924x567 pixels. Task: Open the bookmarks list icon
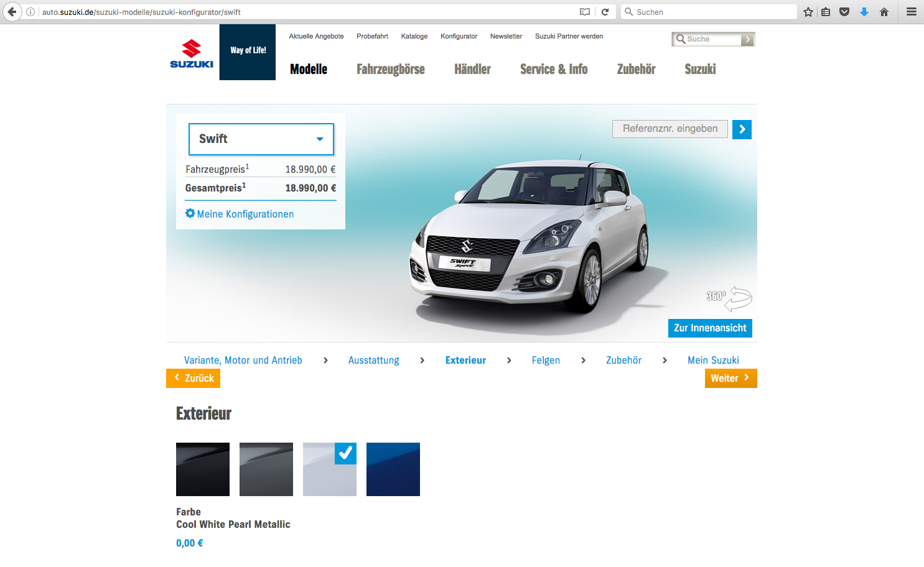click(x=826, y=12)
